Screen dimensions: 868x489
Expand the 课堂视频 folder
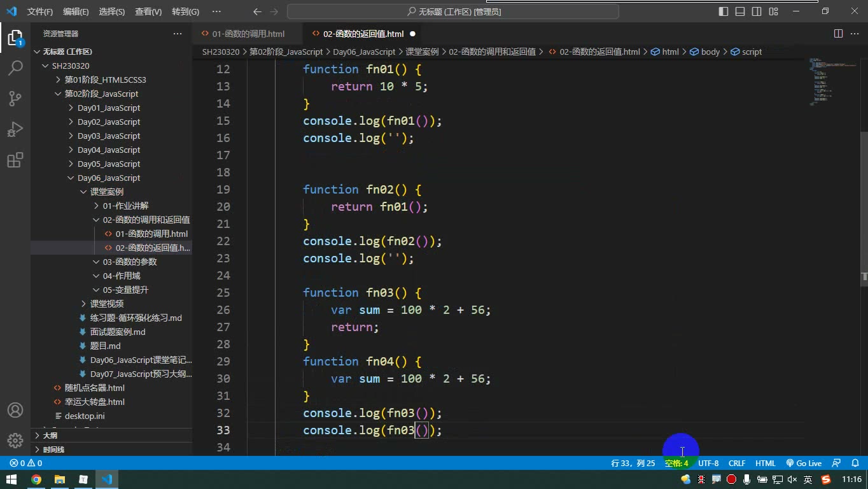pos(107,304)
